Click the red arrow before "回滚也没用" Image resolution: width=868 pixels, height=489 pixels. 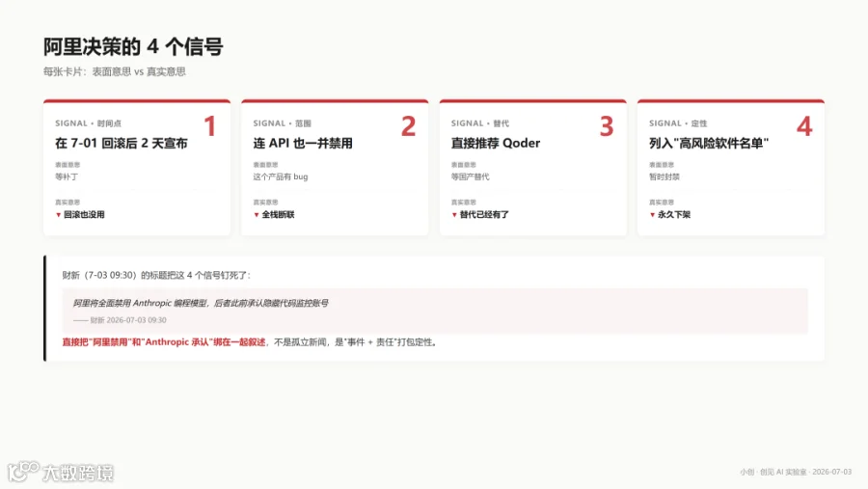58,214
